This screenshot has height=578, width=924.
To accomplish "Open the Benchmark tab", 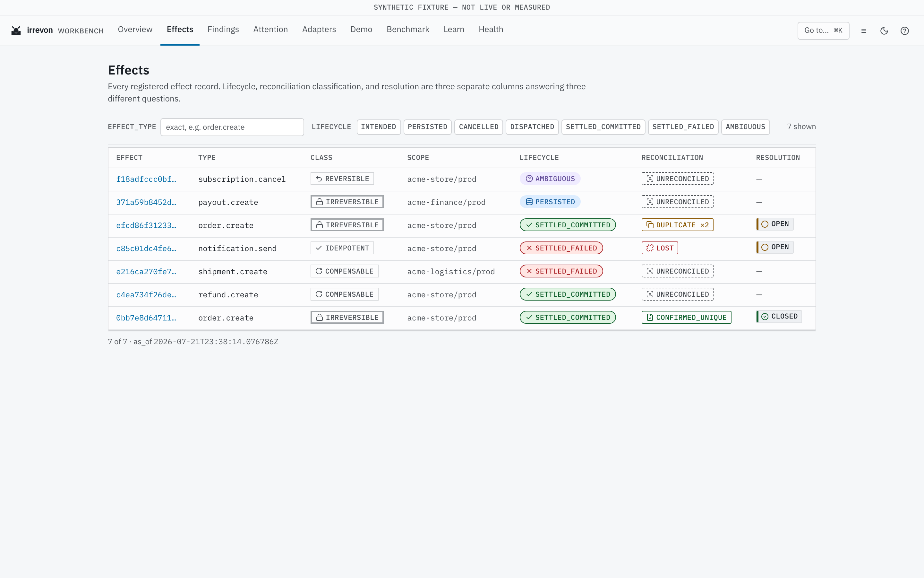I will [408, 30].
